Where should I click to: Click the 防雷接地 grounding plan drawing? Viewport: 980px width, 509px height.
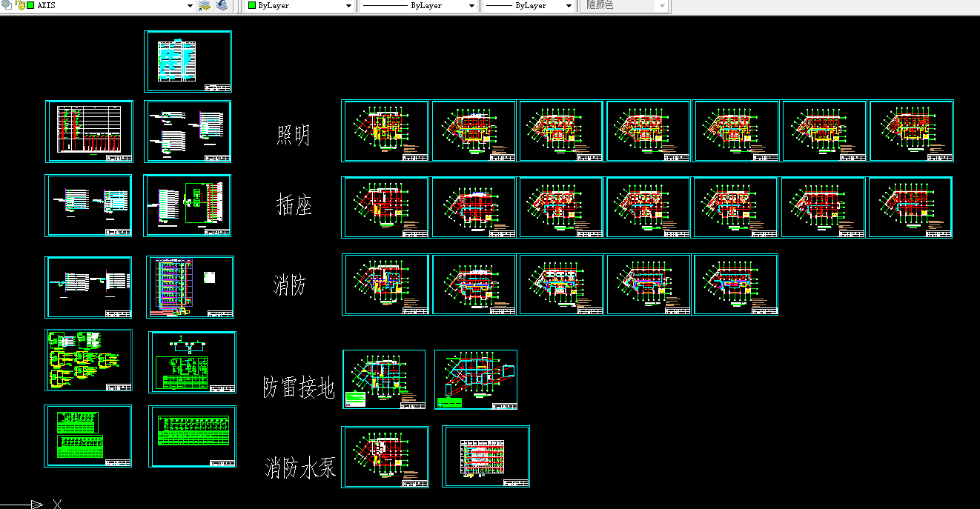pos(384,379)
